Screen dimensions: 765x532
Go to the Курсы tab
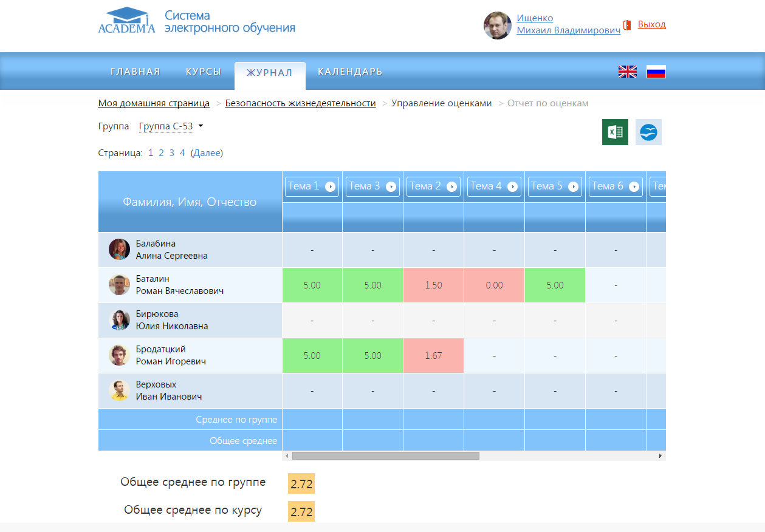pyautogui.click(x=203, y=72)
